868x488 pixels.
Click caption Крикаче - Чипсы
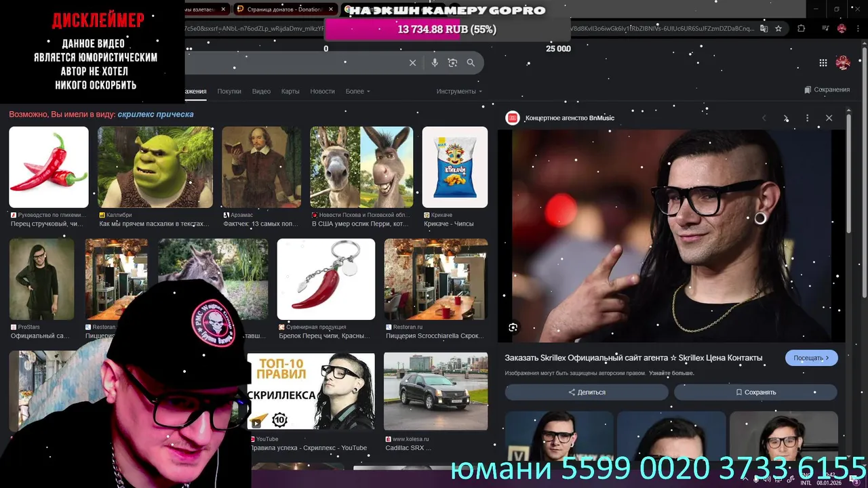pyautogui.click(x=449, y=224)
